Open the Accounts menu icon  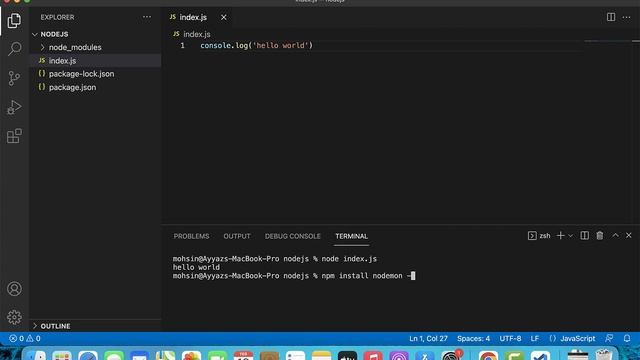click(x=14, y=289)
